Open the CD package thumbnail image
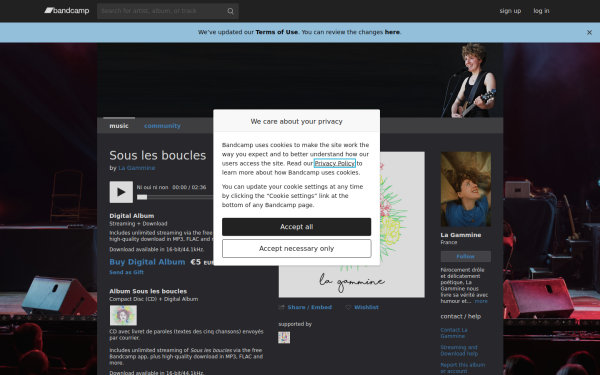 click(123, 315)
